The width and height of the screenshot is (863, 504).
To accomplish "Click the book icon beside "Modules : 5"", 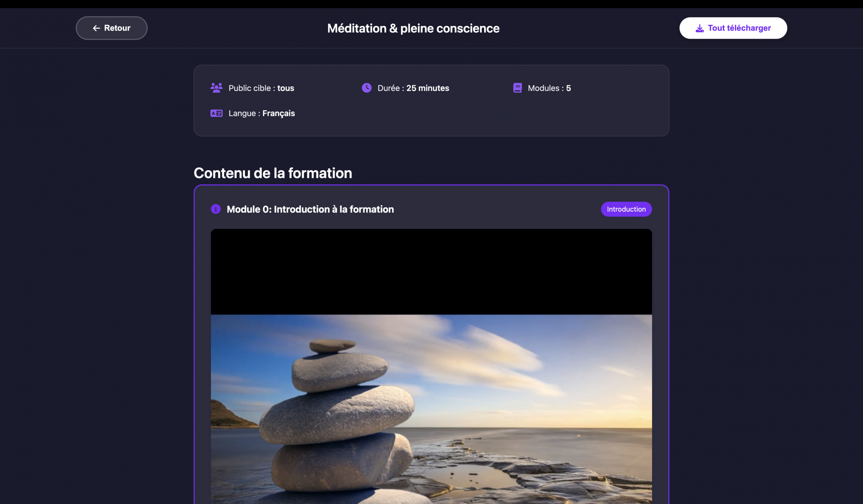I will [x=517, y=88].
